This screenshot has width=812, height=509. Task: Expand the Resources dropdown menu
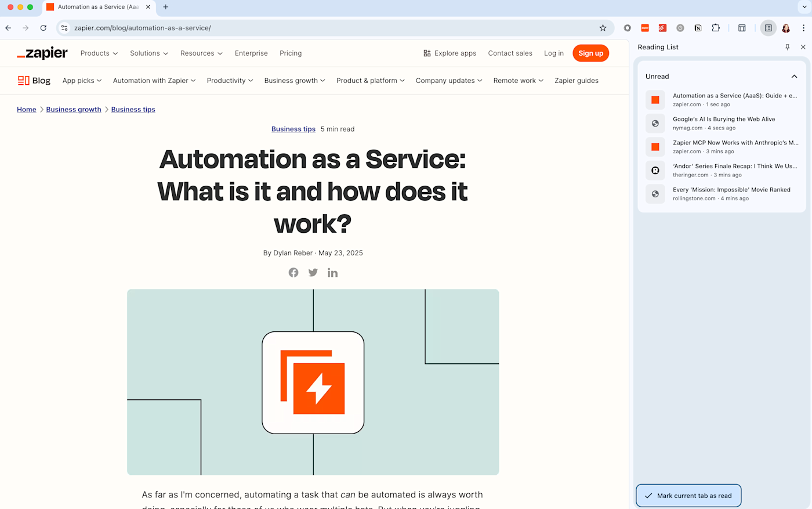201,53
